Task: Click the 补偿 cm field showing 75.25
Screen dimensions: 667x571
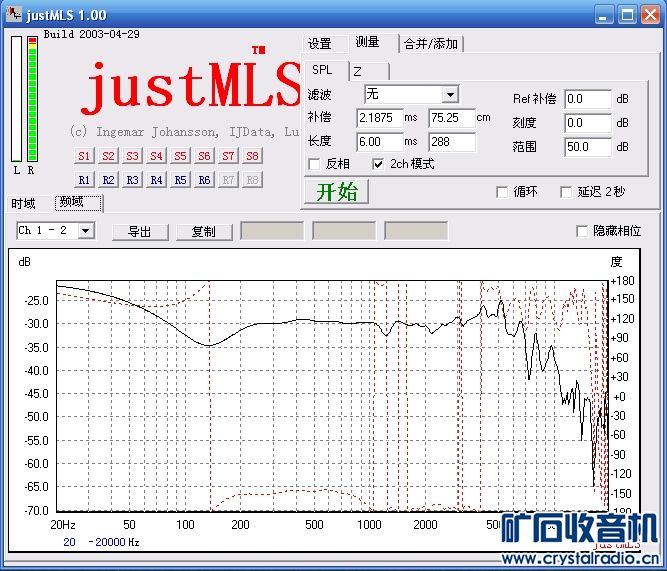Action: pyautogui.click(x=452, y=118)
